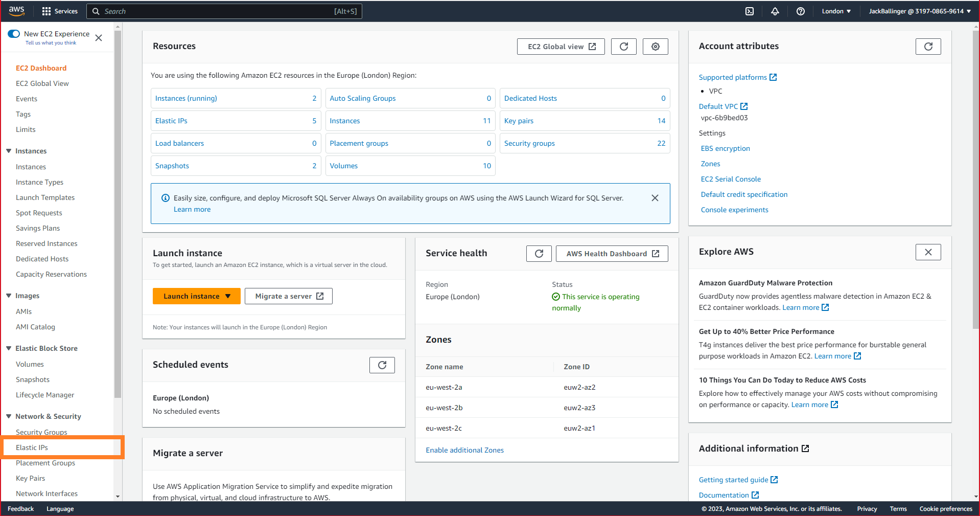Collapse the Elastic Block Store section
The width and height of the screenshot is (980, 516).
[9, 348]
